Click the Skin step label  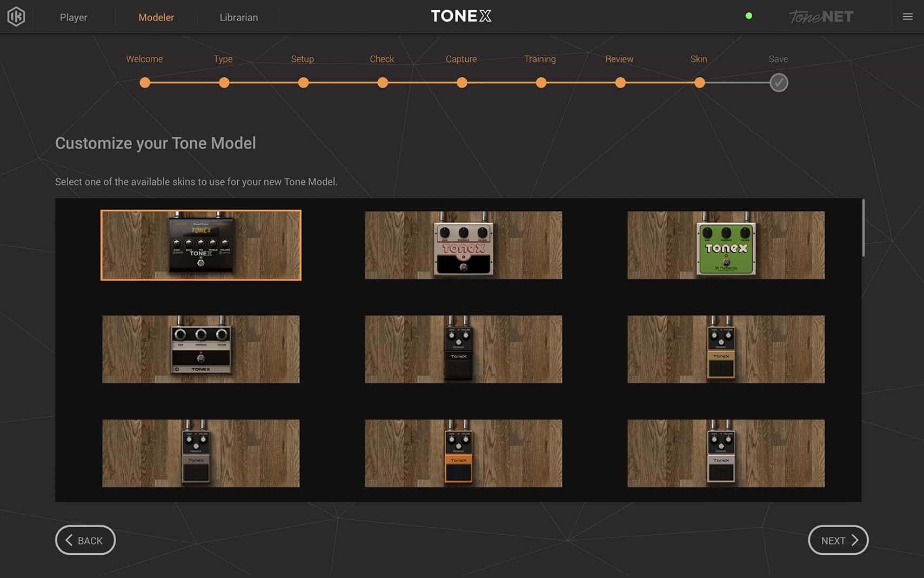(x=699, y=59)
